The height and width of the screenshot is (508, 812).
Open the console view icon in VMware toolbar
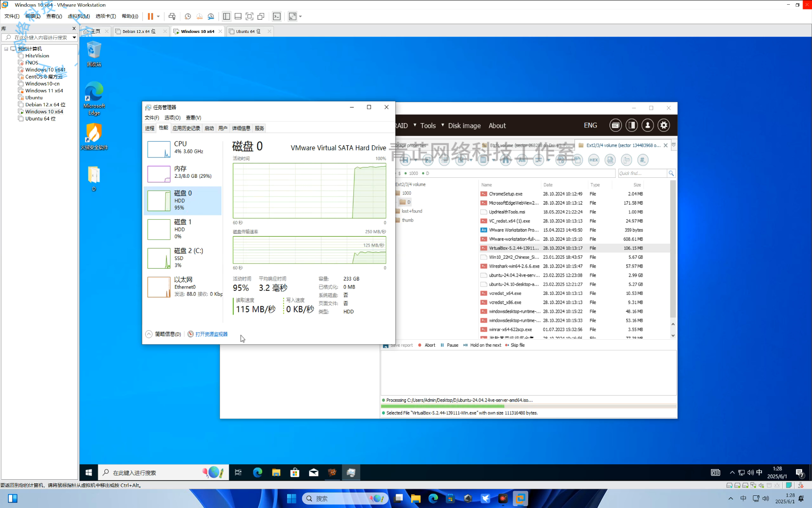[277, 16]
